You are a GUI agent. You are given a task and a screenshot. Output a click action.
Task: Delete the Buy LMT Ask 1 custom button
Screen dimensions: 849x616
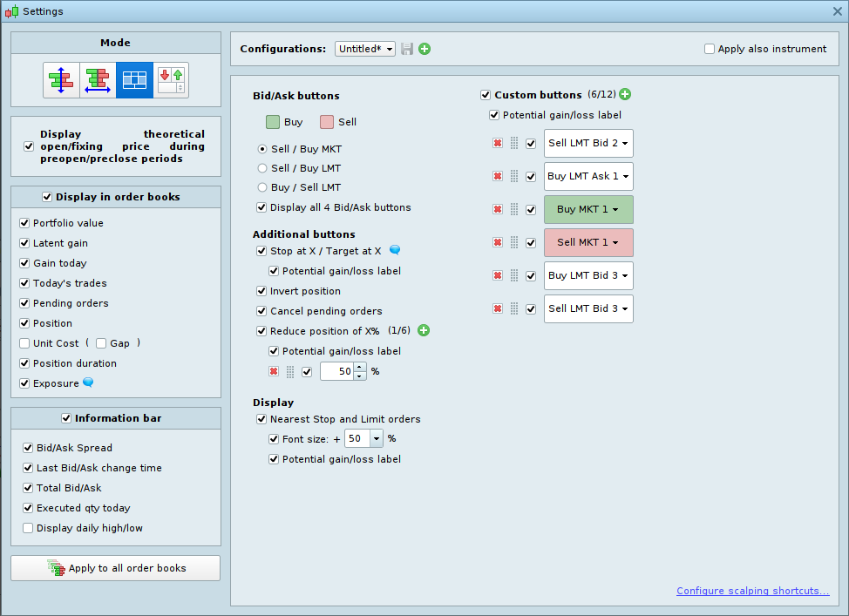(498, 176)
